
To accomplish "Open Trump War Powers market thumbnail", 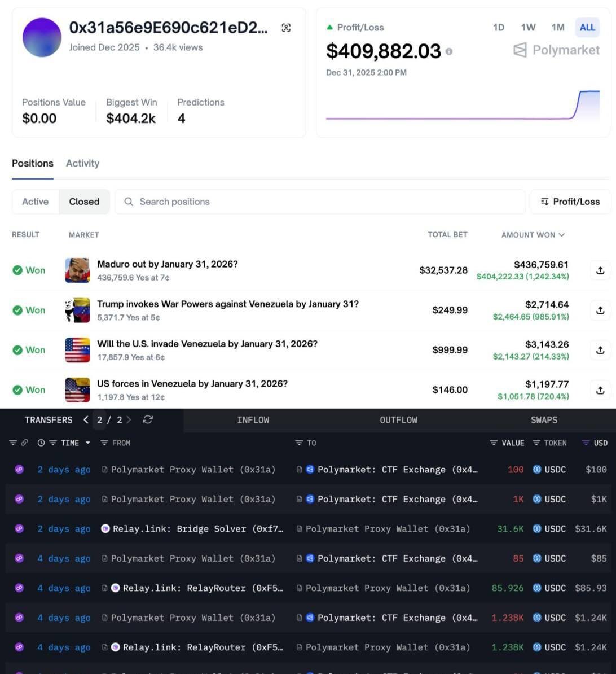I will click(x=77, y=310).
